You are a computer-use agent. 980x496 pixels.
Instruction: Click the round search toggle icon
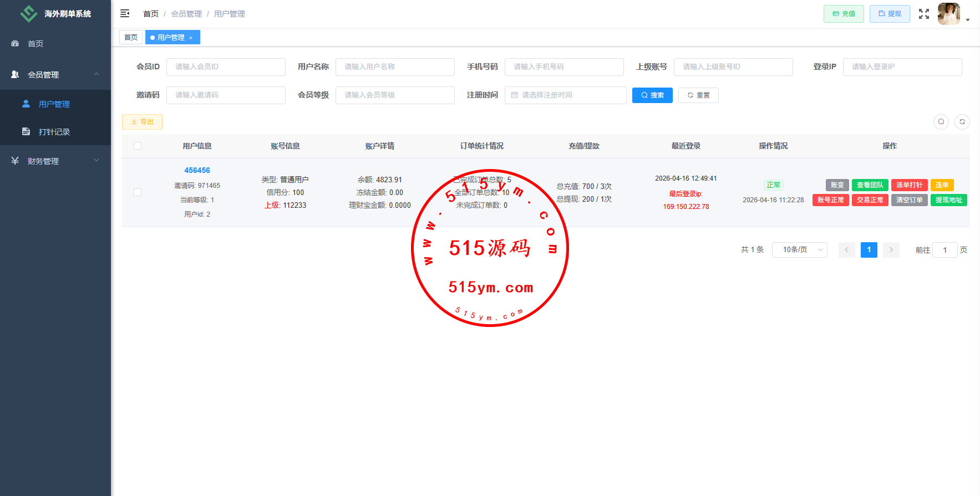click(941, 122)
